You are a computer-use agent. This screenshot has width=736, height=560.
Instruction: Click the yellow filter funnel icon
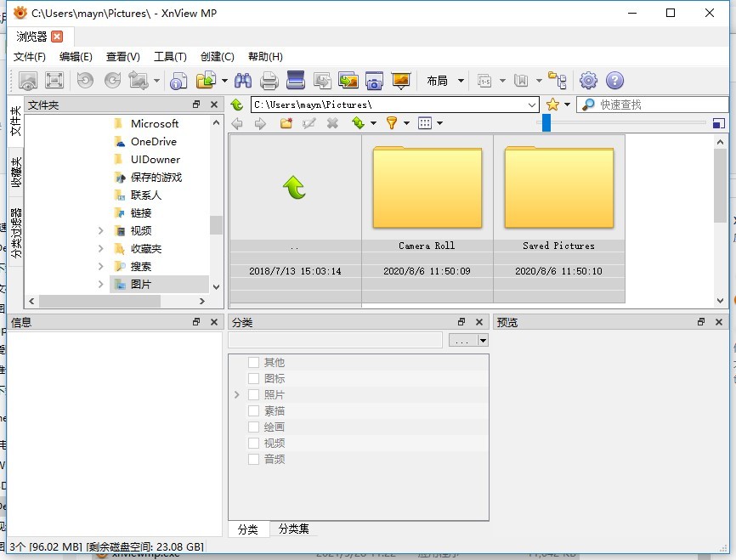pyautogui.click(x=392, y=122)
